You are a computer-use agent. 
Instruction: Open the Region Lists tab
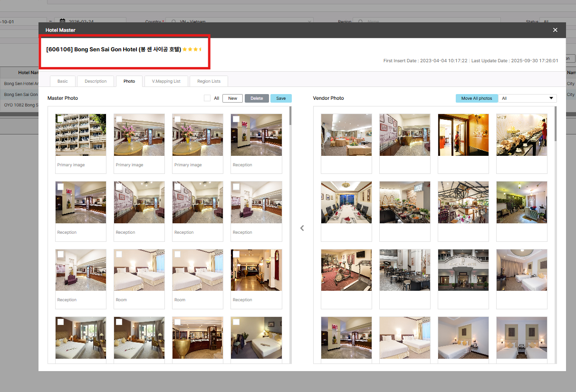209,81
